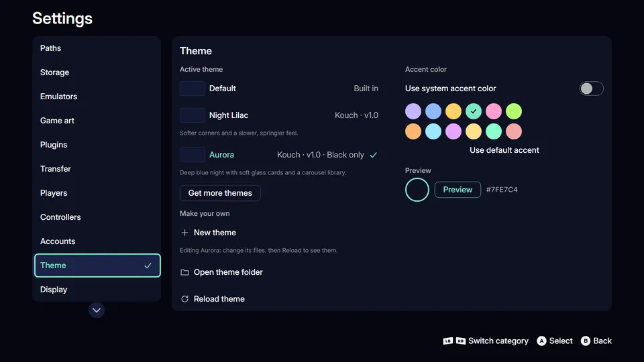The width and height of the screenshot is (644, 362).
Task: Pick the lavender purple accent swatch
Action: pos(413,111)
